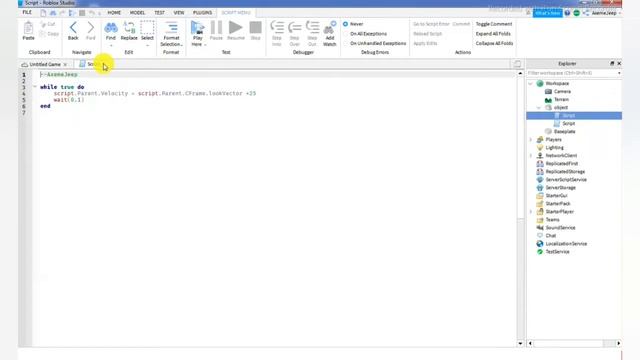This screenshot has width=640, height=360.
Task: Open the Select dropdown arrow
Action: (147, 45)
